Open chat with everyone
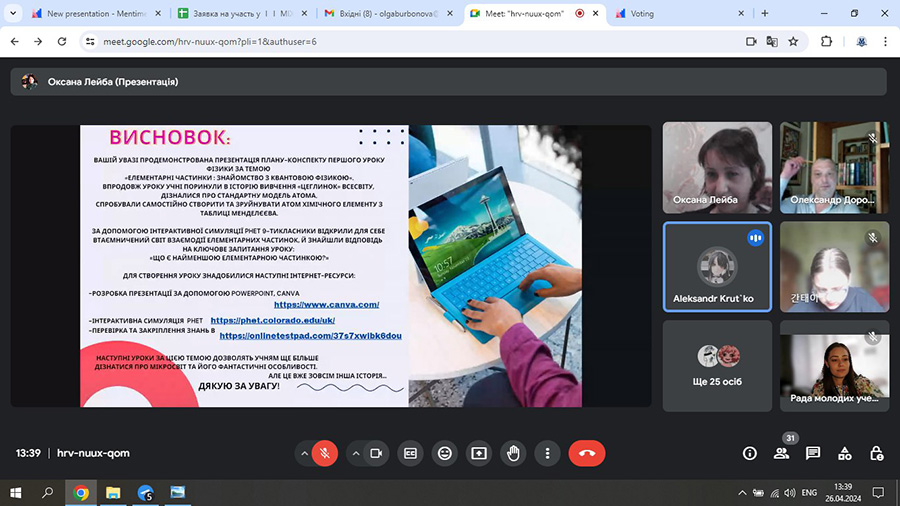900x506 pixels. 813,453
